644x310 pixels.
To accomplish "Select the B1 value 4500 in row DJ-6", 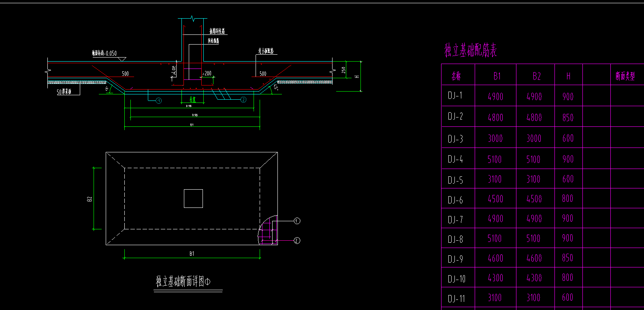I will tap(495, 199).
